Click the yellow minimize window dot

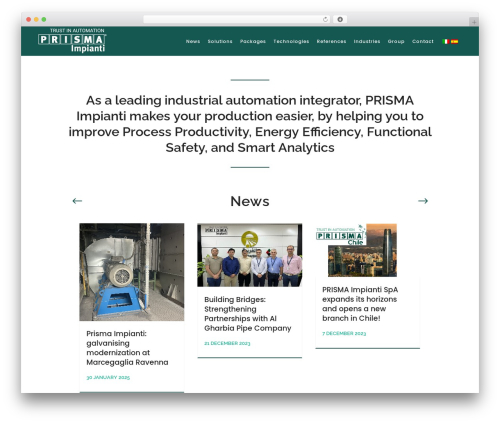[36, 19]
